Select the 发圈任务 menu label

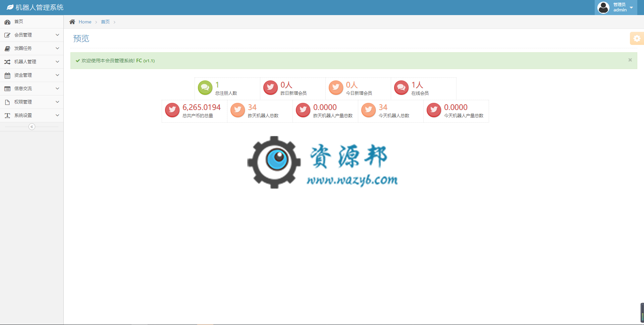point(23,48)
